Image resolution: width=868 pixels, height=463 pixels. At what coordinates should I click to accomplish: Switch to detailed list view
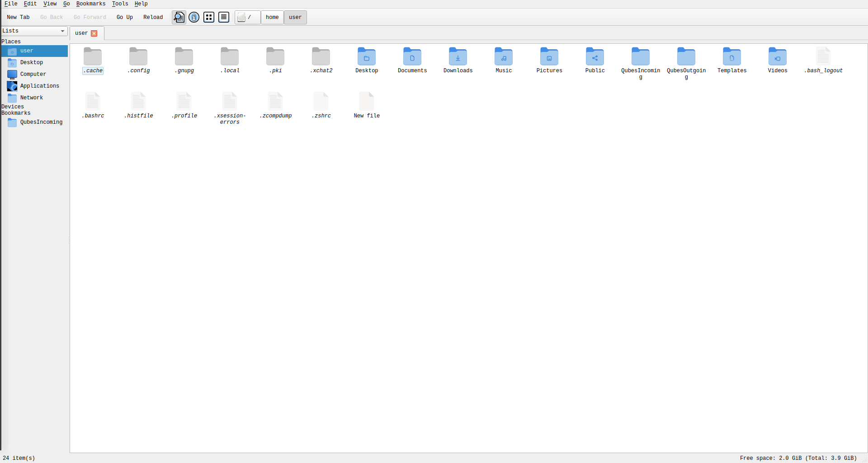pos(224,17)
